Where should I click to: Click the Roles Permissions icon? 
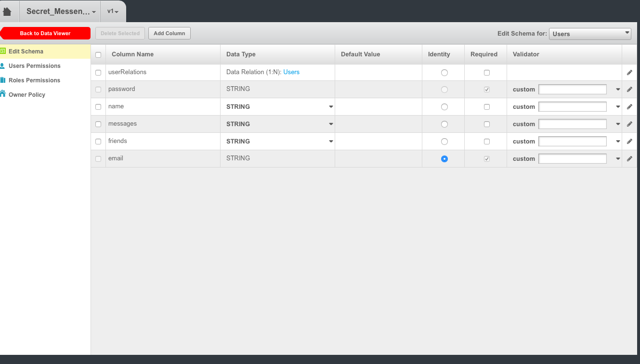3,80
